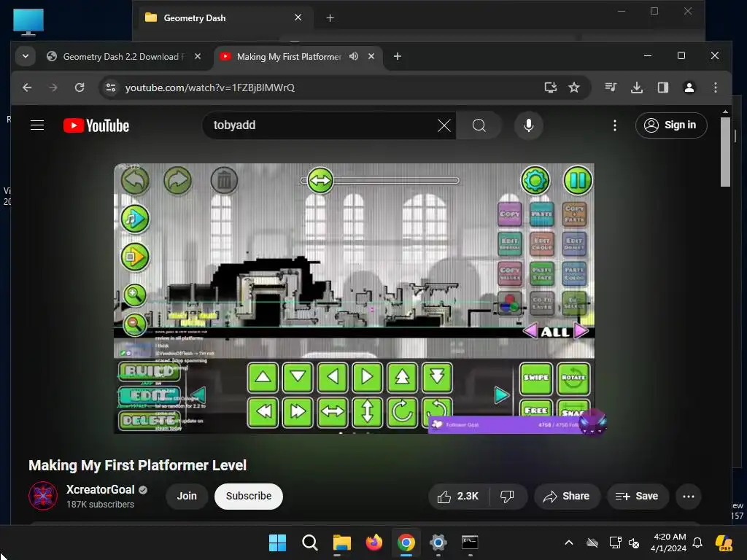The image size is (747, 560).
Task: Show hidden tray icons chevron
Action: coord(568,542)
